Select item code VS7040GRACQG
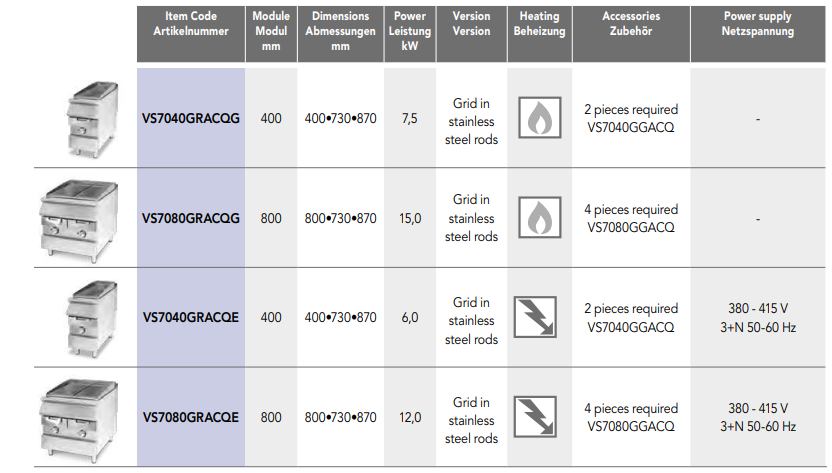Viewport: 832px width, 473px height. [191, 119]
